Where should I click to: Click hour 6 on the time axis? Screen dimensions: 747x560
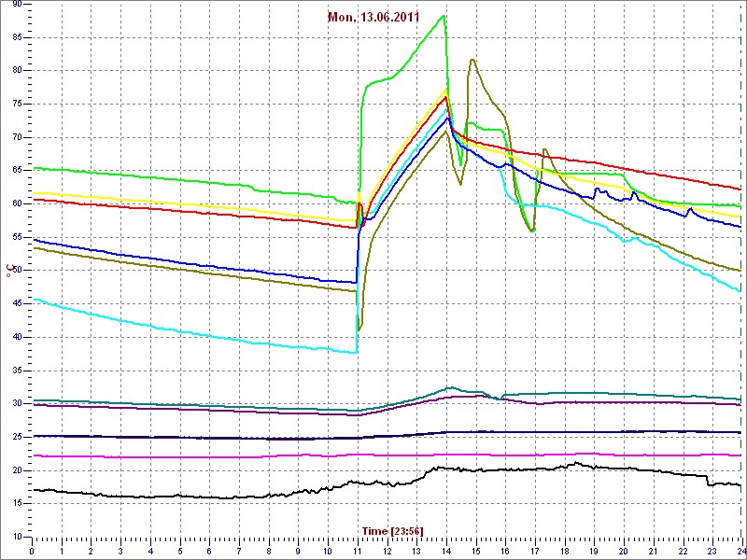point(209,551)
